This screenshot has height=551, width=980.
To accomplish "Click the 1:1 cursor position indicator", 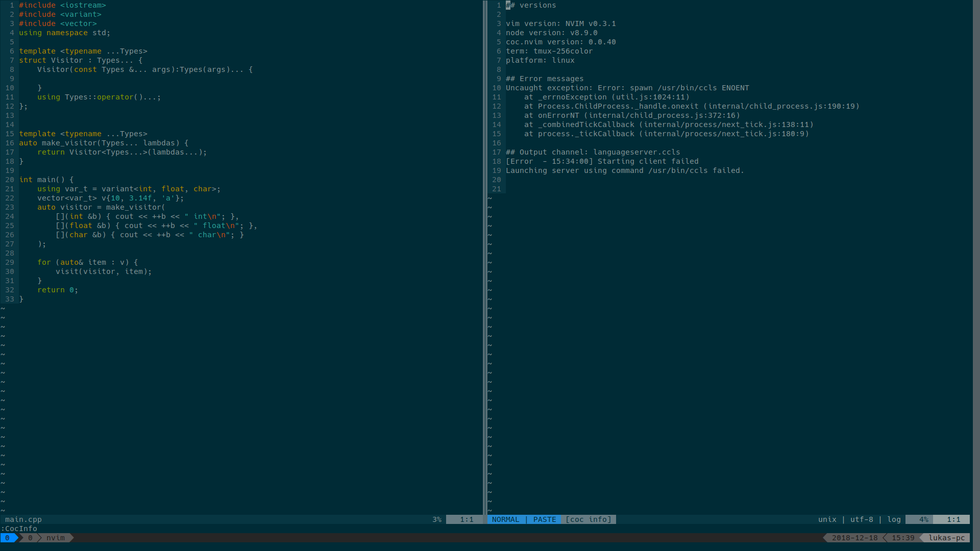I will pyautogui.click(x=952, y=519).
